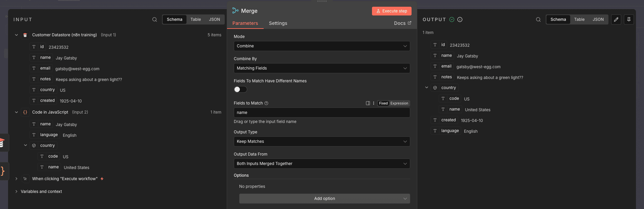
Task: Click the output created field pill
Action: point(445,120)
